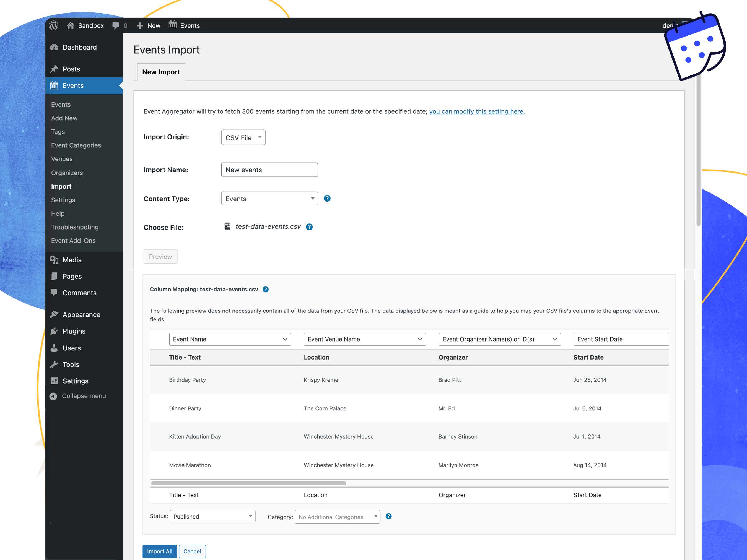The image size is (747, 560).
Task: Open the Event Name column mapping dropdown
Action: [x=228, y=339]
